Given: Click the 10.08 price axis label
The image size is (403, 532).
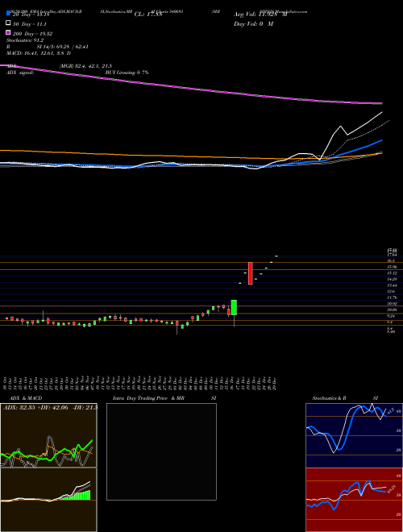Looking at the screenshot, I should pos(393,310).
